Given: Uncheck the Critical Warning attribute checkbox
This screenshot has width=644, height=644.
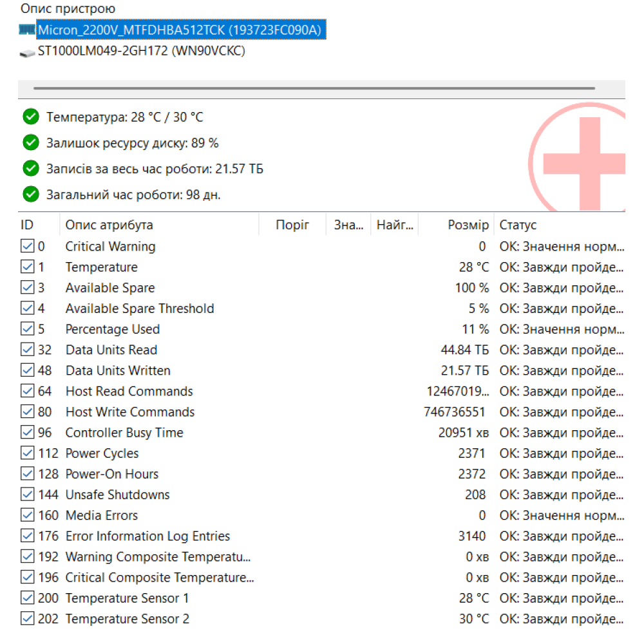Looking at the screenshot, I should click(x=27, y=247).
